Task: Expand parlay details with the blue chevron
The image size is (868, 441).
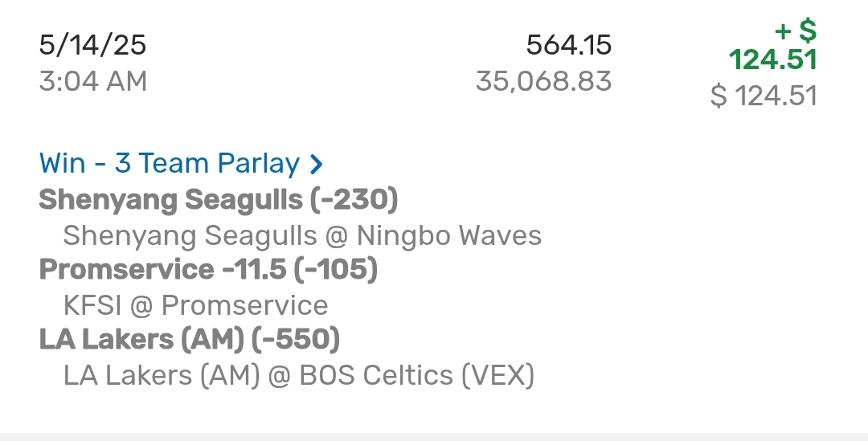Action: 317,165
